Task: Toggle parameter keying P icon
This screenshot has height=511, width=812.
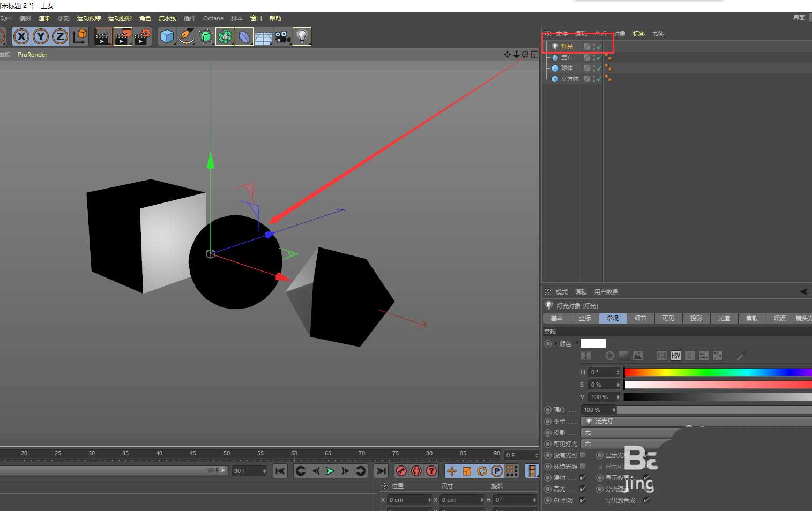Action: click(x=497, y=471)
